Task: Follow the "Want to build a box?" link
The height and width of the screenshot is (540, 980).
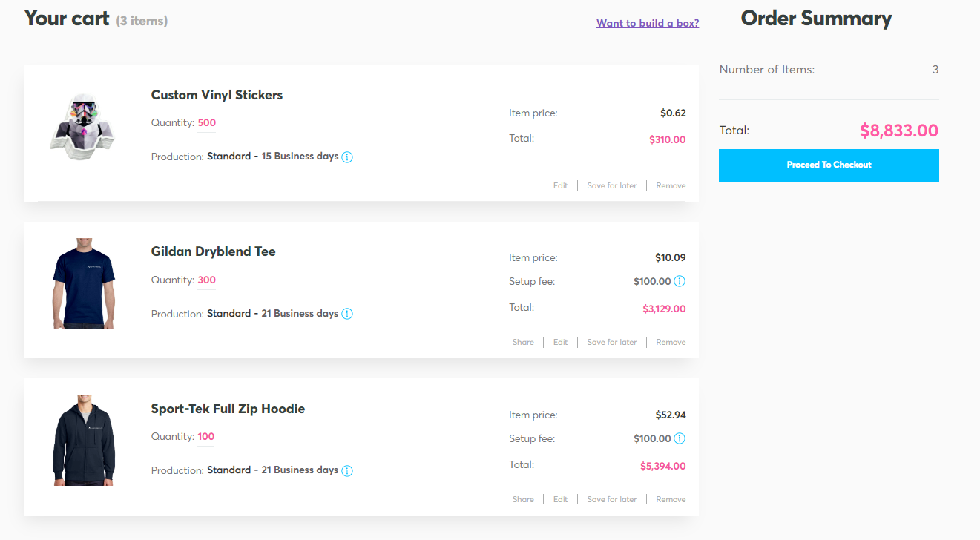Action: (648, 23)
